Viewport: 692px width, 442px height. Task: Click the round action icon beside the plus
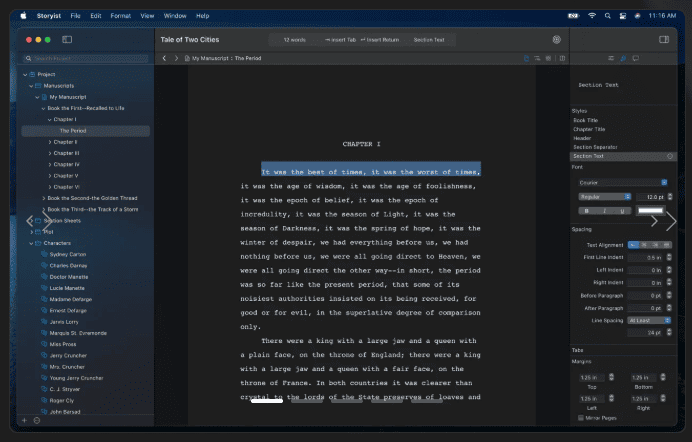(37, 420)
